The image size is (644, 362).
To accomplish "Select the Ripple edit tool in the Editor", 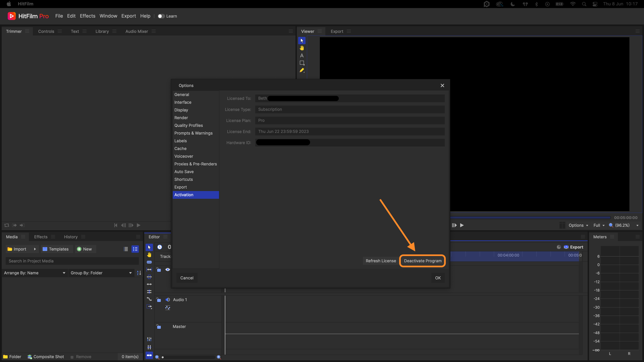I will click(x=149, y=284).
